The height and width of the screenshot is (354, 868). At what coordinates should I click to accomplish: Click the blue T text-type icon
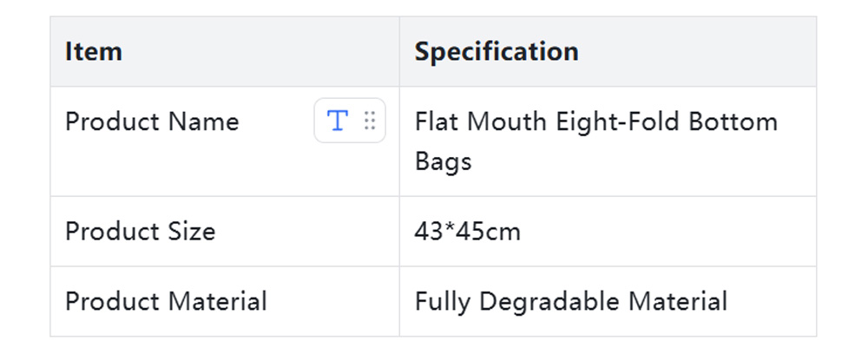click(337, 121)
